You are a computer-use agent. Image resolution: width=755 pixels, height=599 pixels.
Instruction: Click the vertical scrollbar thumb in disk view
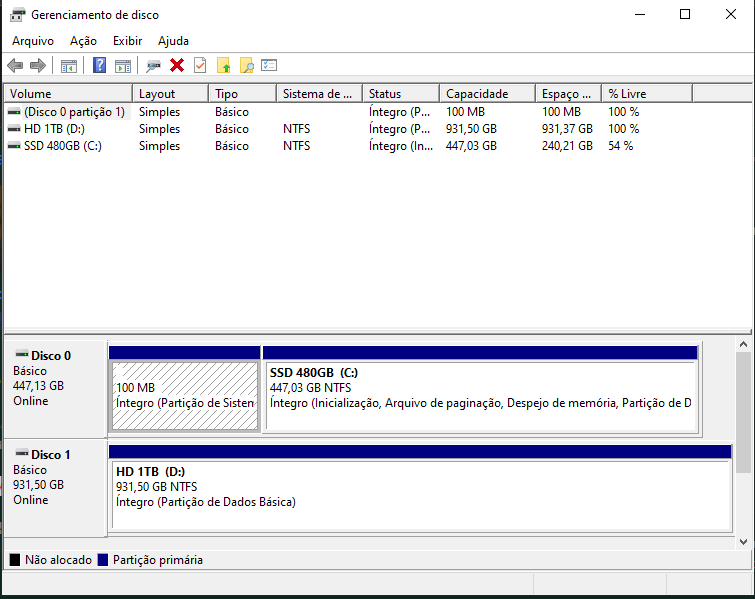click(743, 412)
